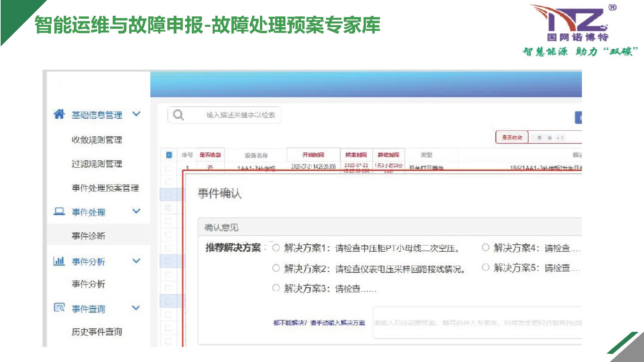Click the home icon beside 基础信息管理

59,114
